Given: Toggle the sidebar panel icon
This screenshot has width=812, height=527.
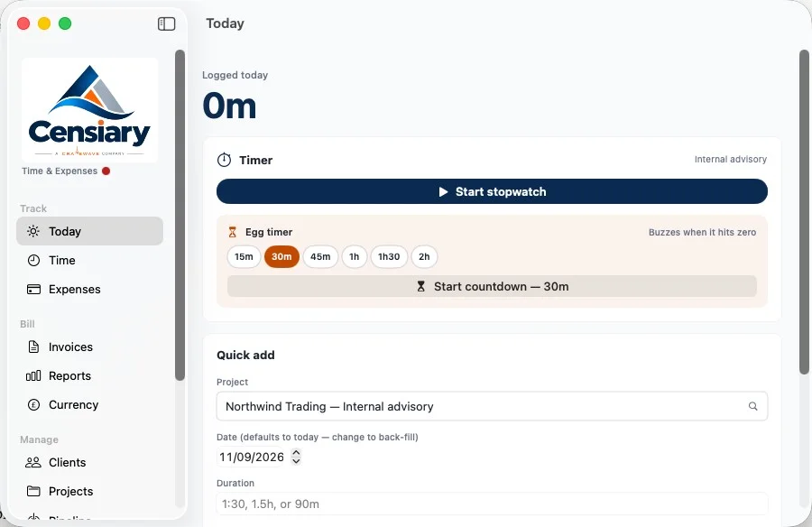Looking at the screenshot, I should tap(166, 23).
